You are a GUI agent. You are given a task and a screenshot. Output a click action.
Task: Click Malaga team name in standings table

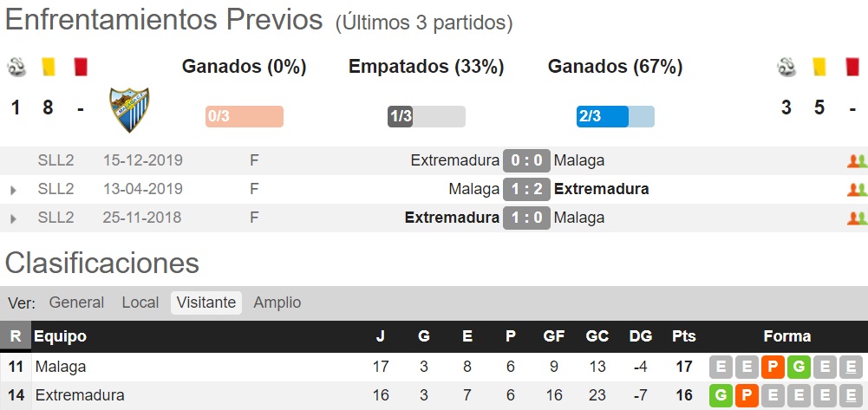tap(61, 367)
